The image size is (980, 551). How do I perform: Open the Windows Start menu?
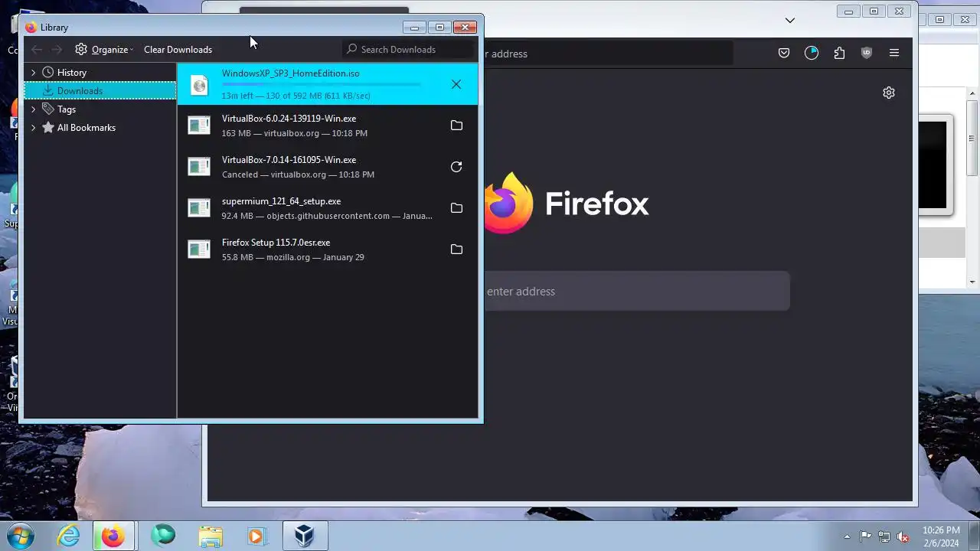coord(21,536)
